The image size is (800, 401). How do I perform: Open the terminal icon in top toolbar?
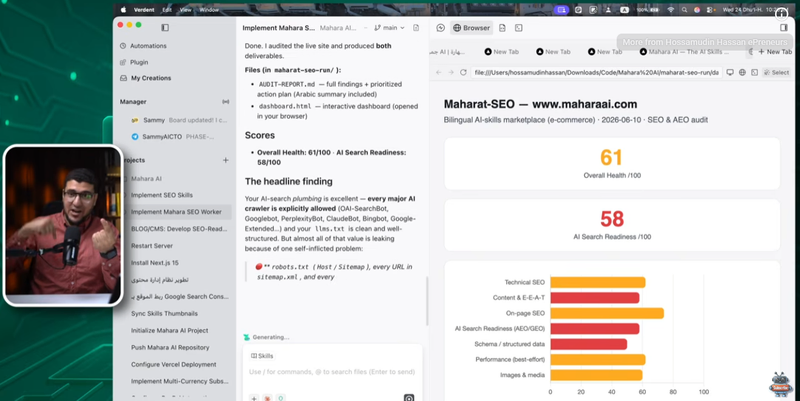[x=518, y=28]
